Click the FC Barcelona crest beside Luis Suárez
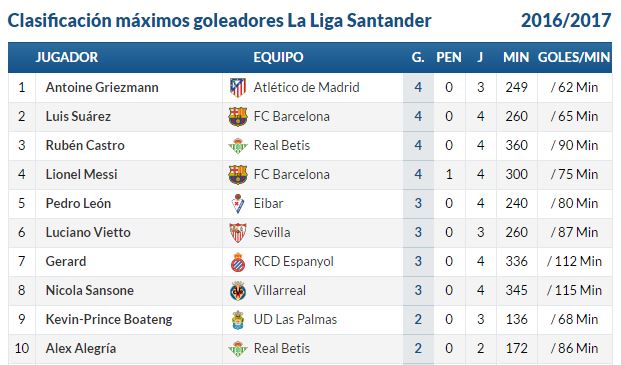The height and width of the screenshot is (365, 621). coord(238,117)
